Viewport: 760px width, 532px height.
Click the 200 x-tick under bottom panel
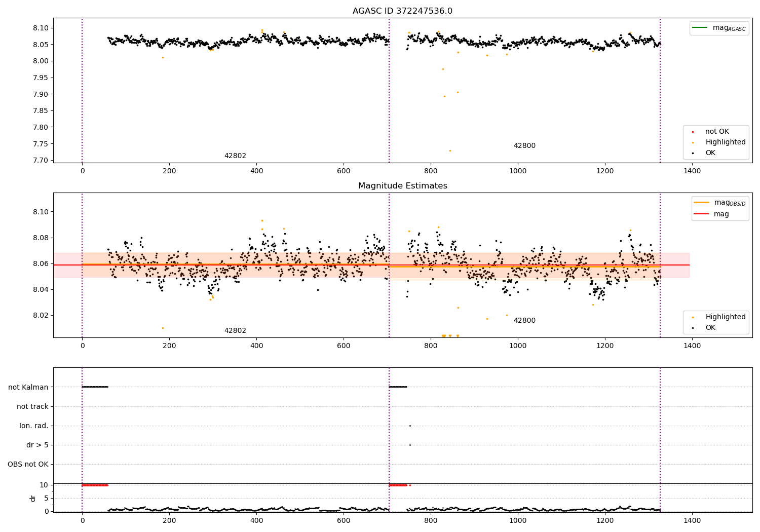pos(169,520)
